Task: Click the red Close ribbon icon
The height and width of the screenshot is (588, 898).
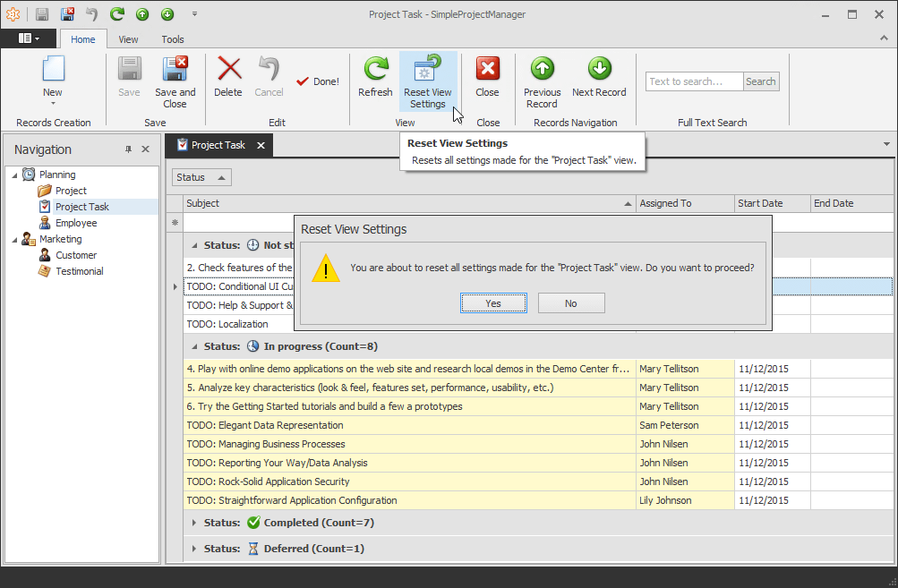Action: tap(488, 70)
